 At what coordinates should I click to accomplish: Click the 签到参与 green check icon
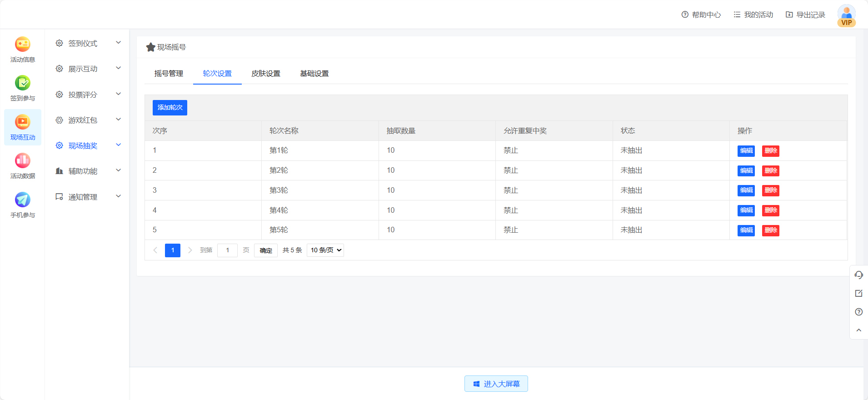click(x=23, y=83)
